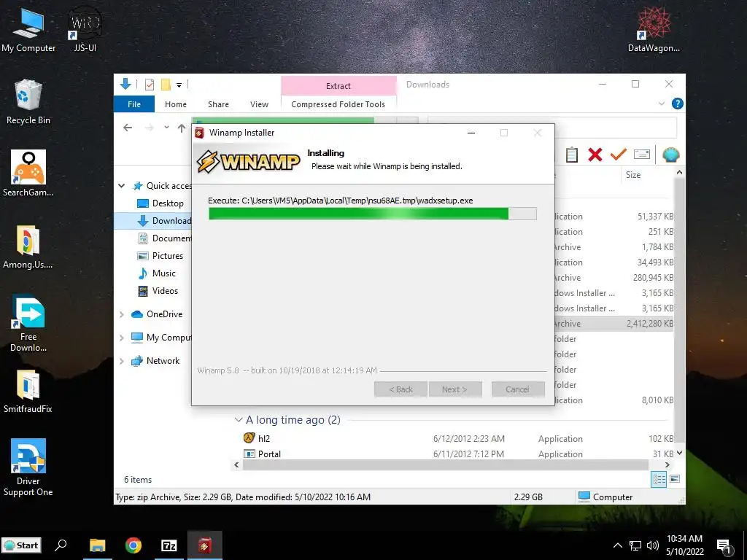747x560 pixels.
Task: Click the orange checkmark icon in Explorer toolbar
Action: click(x=619, y=155)
